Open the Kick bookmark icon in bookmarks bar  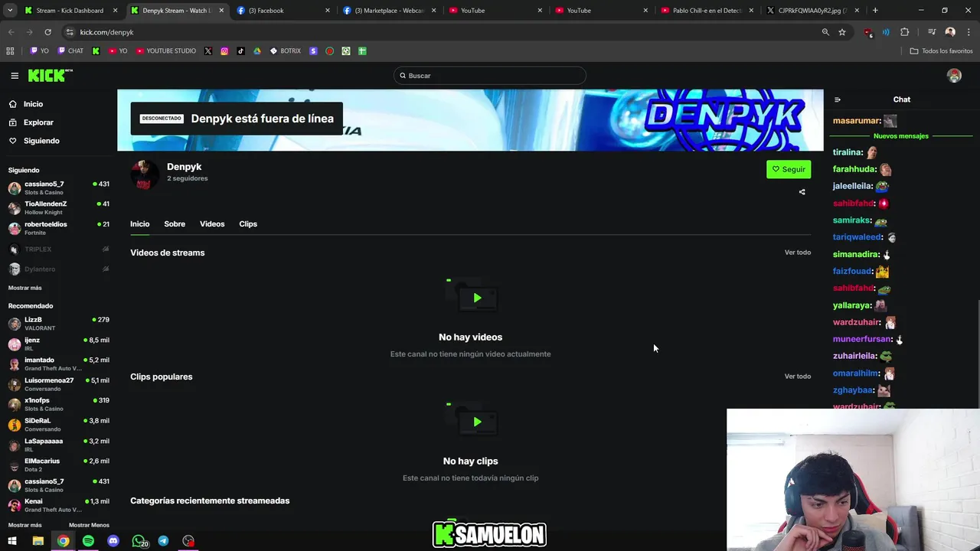click(x=96, y=51)
